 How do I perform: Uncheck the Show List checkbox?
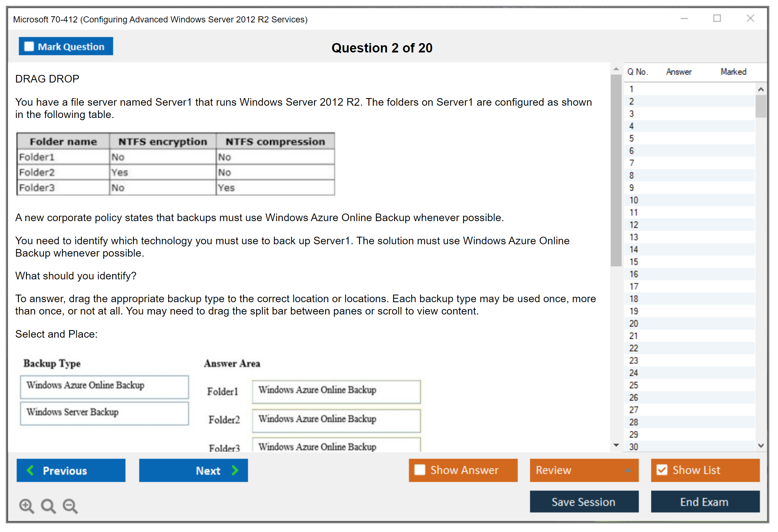point(662,470)
